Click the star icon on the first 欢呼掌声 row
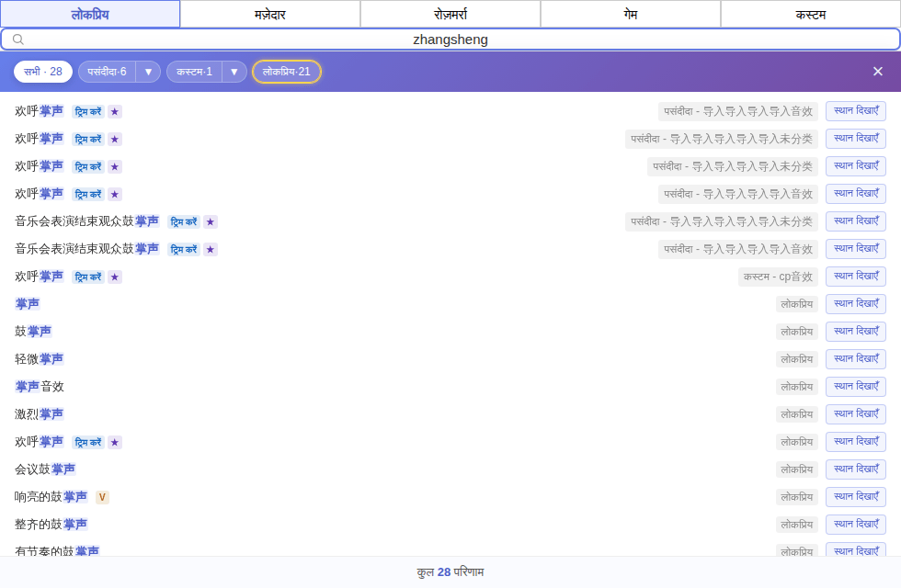Viewport: 901px width, 588px height. coord(115,111)
